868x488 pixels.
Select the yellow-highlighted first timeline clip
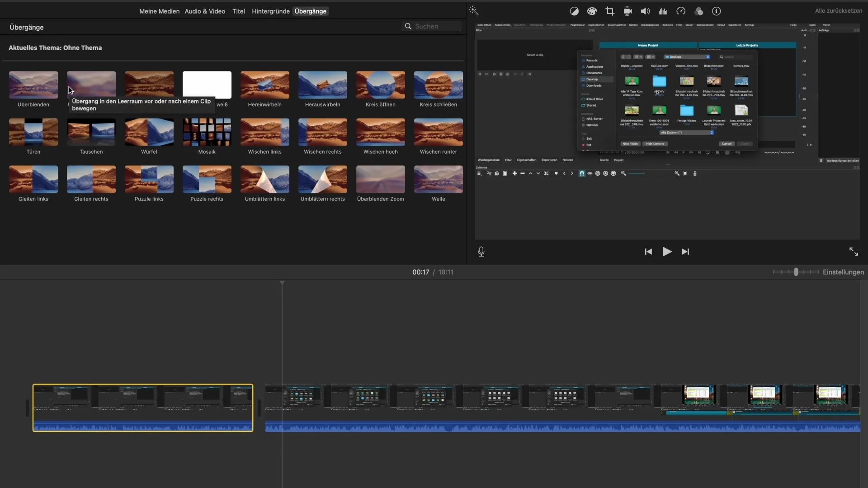pos(143,408)
